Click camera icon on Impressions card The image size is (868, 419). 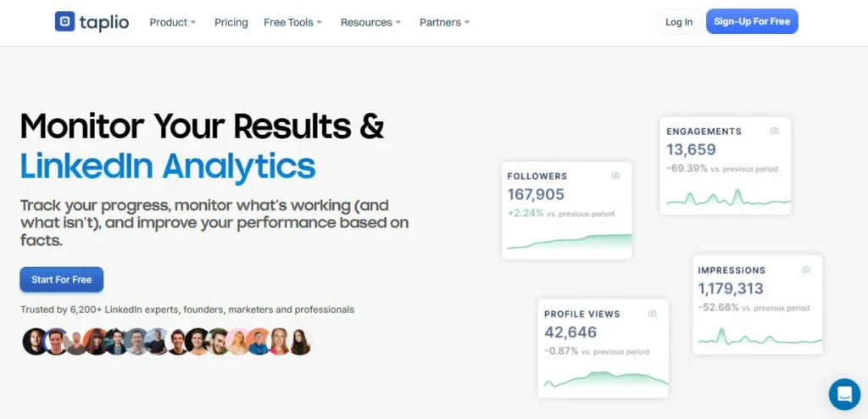coord(806,271)
